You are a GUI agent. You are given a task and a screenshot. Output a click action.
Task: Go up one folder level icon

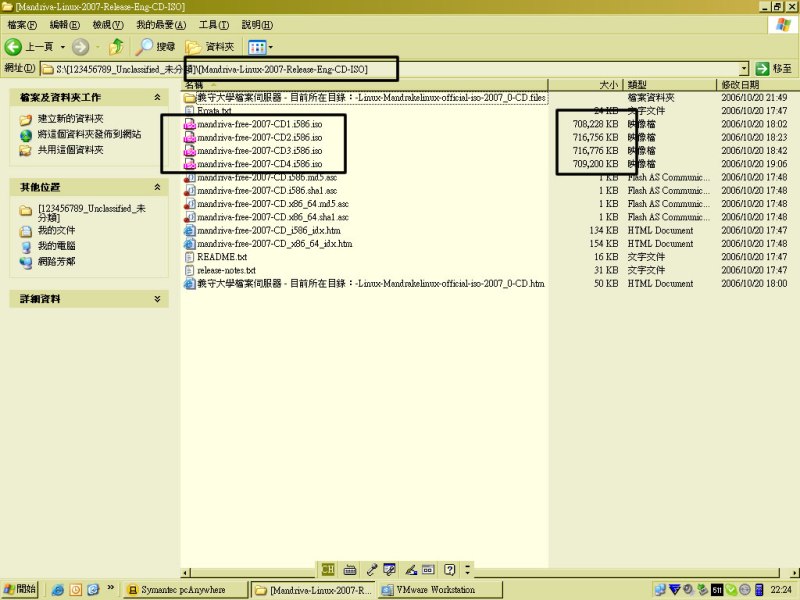(116, 47)
